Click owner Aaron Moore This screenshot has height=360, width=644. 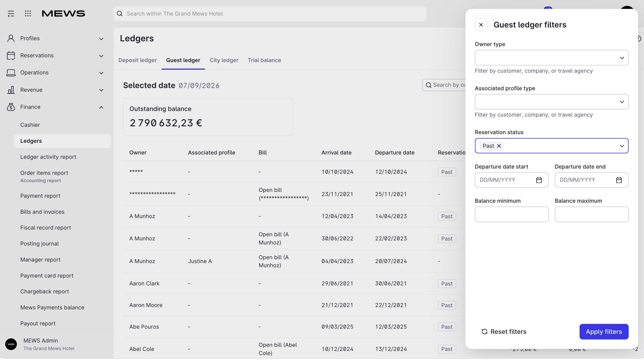pos(146,305)
